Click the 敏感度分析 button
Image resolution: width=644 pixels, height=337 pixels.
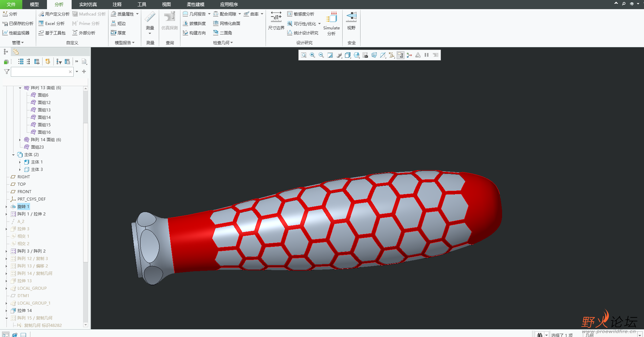(x=301, y=14)
